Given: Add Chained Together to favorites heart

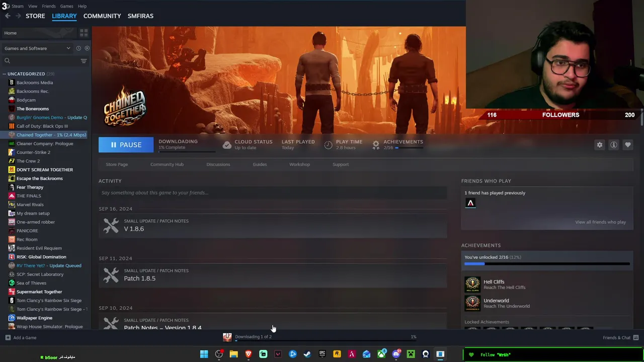Looking at the screenshot, I should [x=628, y=145].
